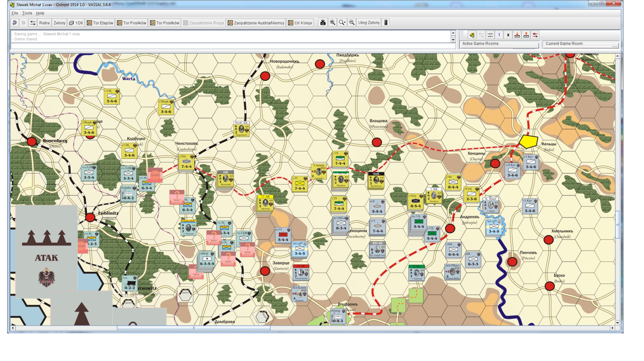The image size is (644, 361).
Task: Click the undo last move icon
Action: point(14,23)
